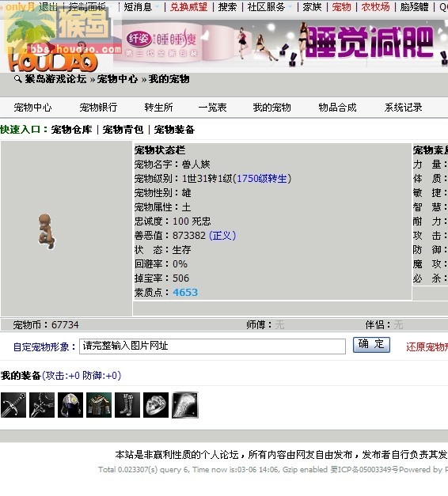This screenshot has width=448, height=496.
Task: Open the 物品合成 tab
Action: click(x=337, y=108)
